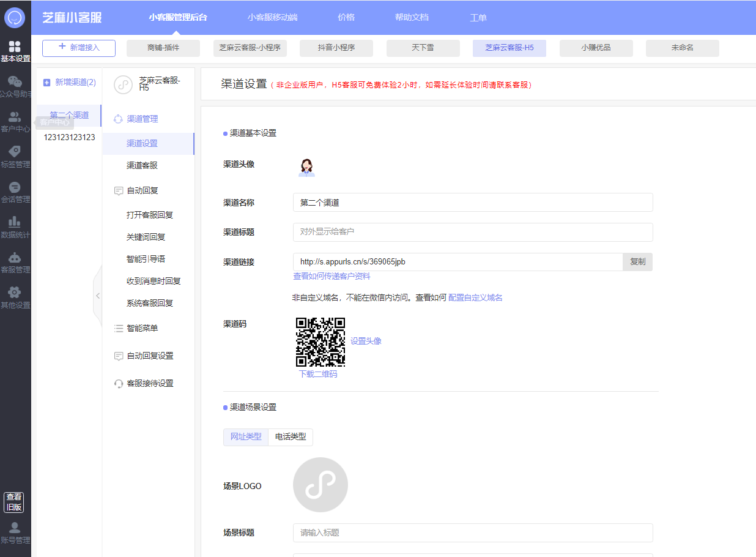
Task: Select the 商铺-插件 access tab
Action: [x=163, y=48]
